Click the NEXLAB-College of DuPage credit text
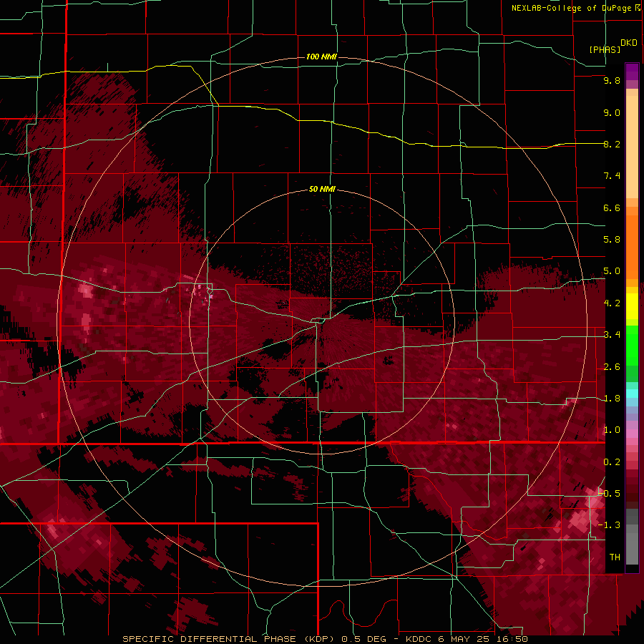The width and height of the screenshot is (644, 644). tap(576, 8)
